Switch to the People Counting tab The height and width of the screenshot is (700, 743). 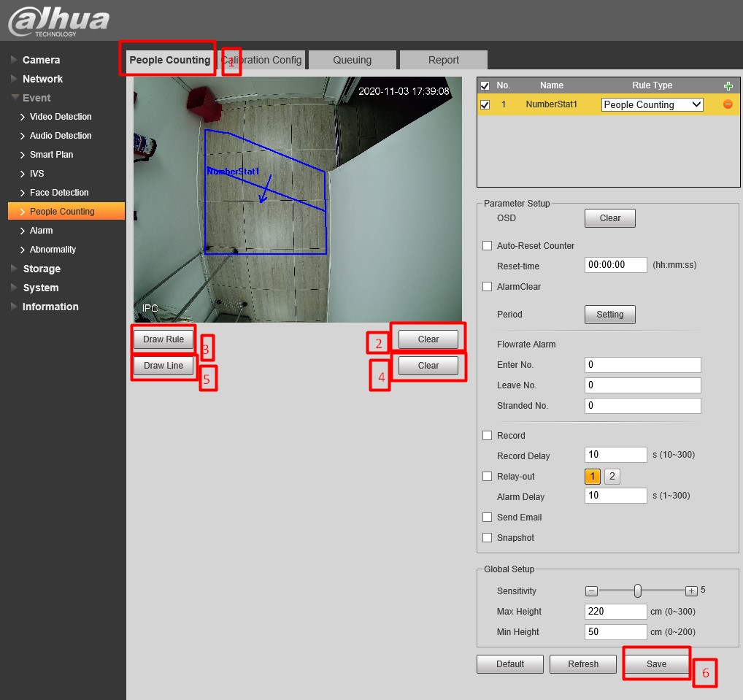(x=169, y=60)
